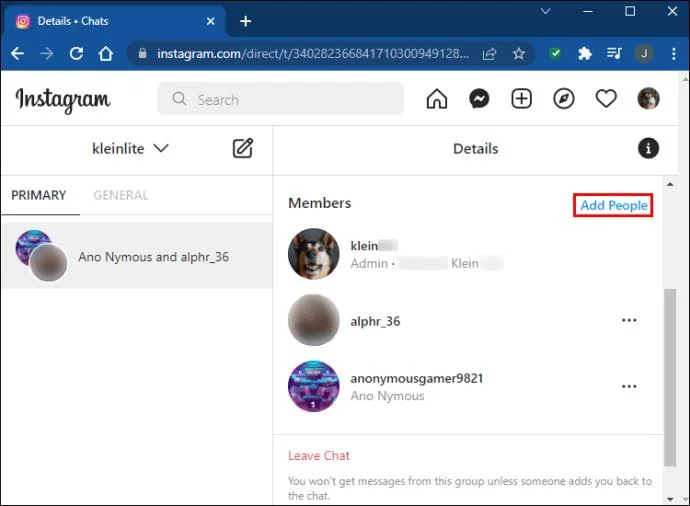The width and height of the screenshot is (690, 506).
Task: Click the Ano Nymous display name
Action: 387,396
